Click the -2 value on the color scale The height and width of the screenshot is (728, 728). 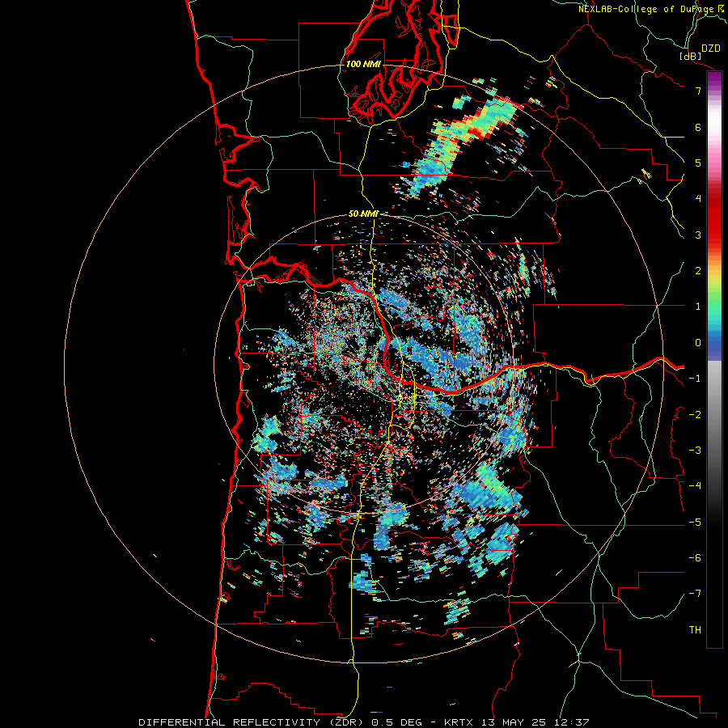click(695, 414)
